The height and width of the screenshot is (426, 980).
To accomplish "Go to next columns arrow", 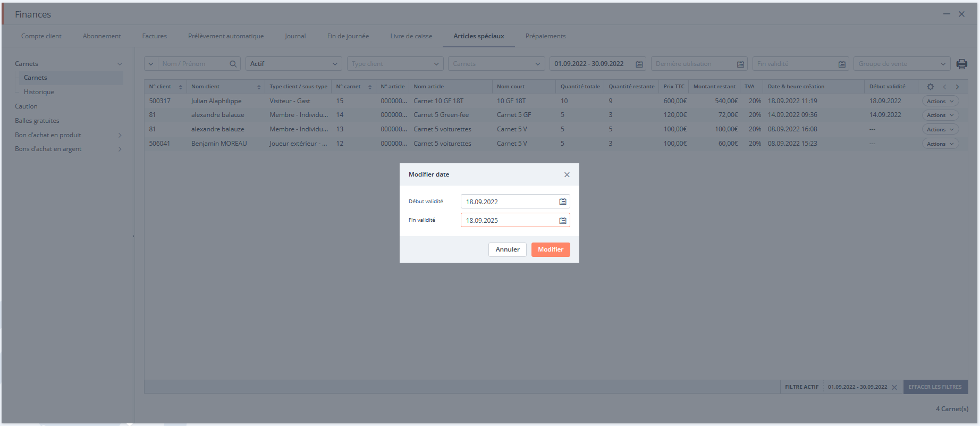I will coord(958,87).
